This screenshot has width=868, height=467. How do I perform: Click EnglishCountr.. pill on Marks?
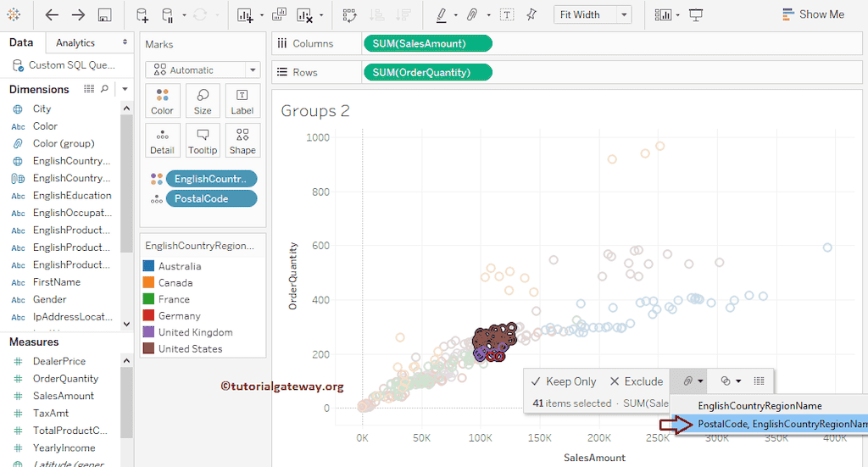(211, 179)
